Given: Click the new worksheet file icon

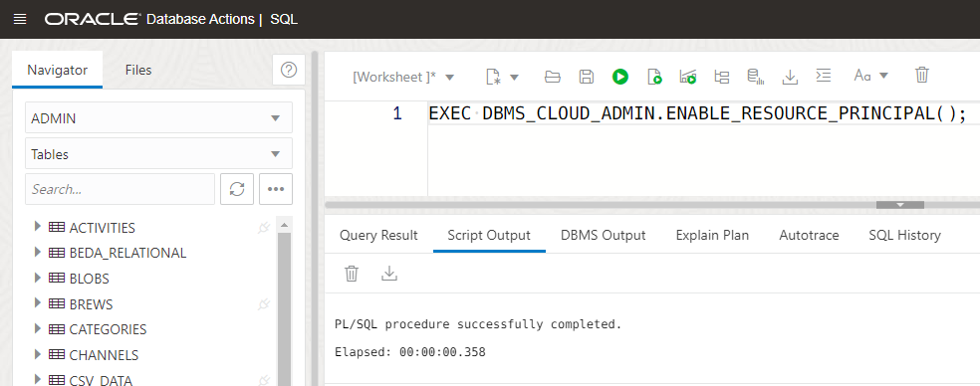Looking at the screenshot, I should pyautogui.click(x=493, y=77).
